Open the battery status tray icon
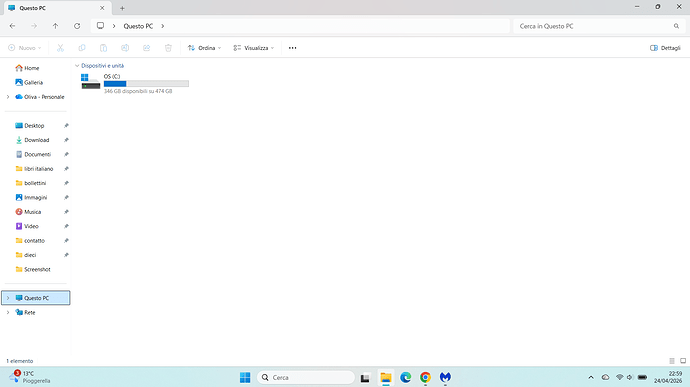This screenshot has width=690, height=387. point(642,377)
